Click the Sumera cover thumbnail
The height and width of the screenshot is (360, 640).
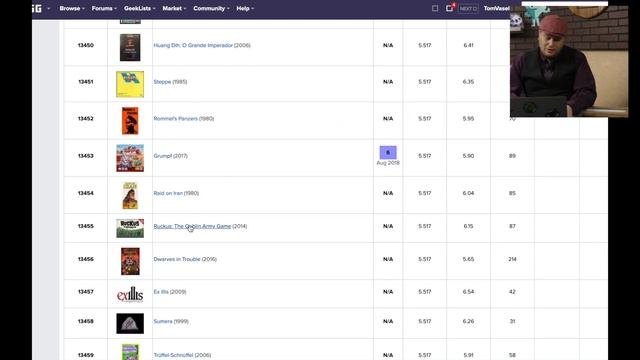click(x=130, y=324)
